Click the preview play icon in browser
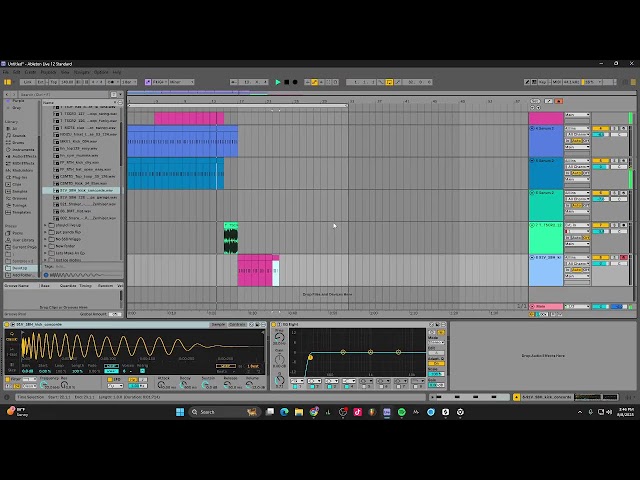This screenshot has width=640, height=480. [x=46, y=275]
